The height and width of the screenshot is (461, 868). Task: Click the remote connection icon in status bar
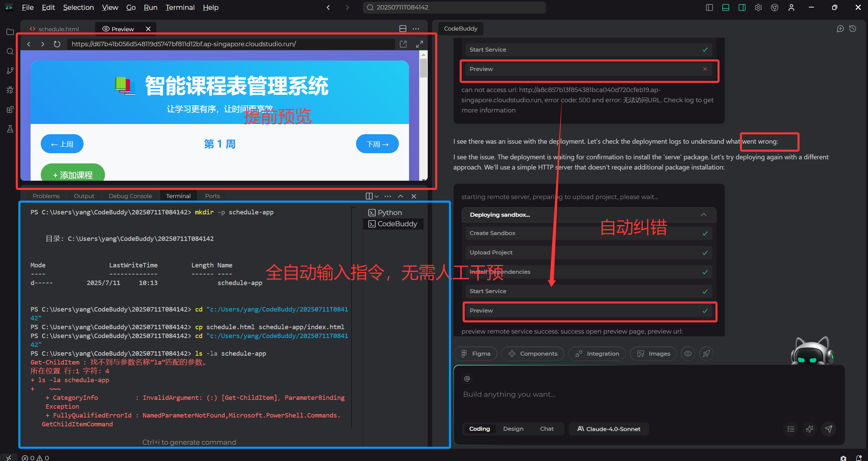coord(8,458)
